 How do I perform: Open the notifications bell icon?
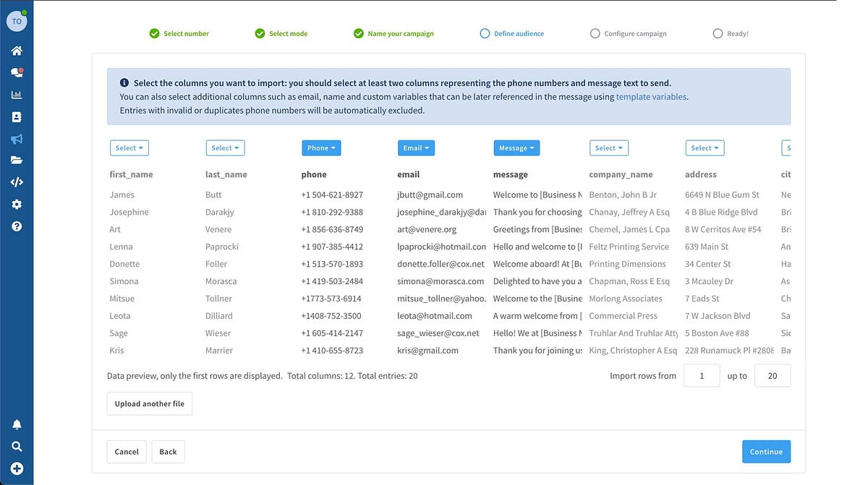(17, 424)
